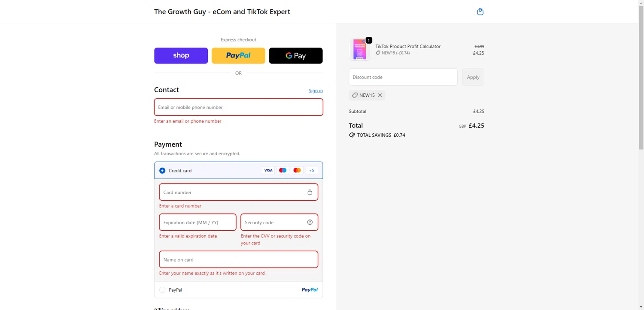
Task: Focus the Card number field
Action: (x=239, y=192)
